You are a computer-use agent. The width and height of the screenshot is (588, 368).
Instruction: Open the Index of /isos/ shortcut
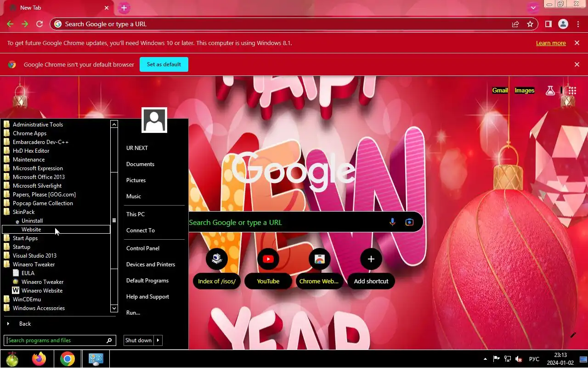pyautogui.click(x=217, y=269)
